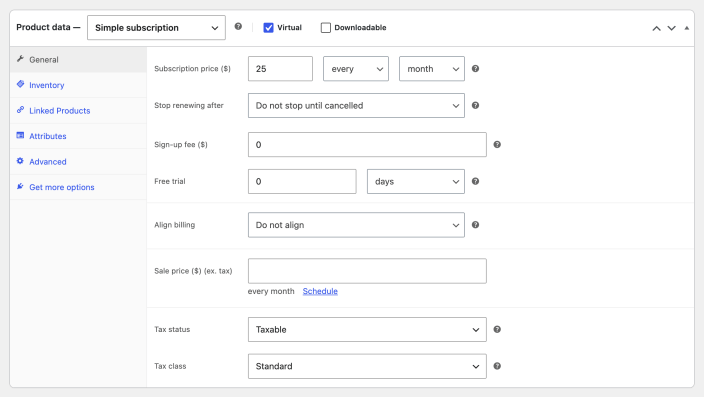The width and height of the screenshot is (704, 397).
Task: Open the Simple subscription product type dropdown
Action: [x=156, y=28]
